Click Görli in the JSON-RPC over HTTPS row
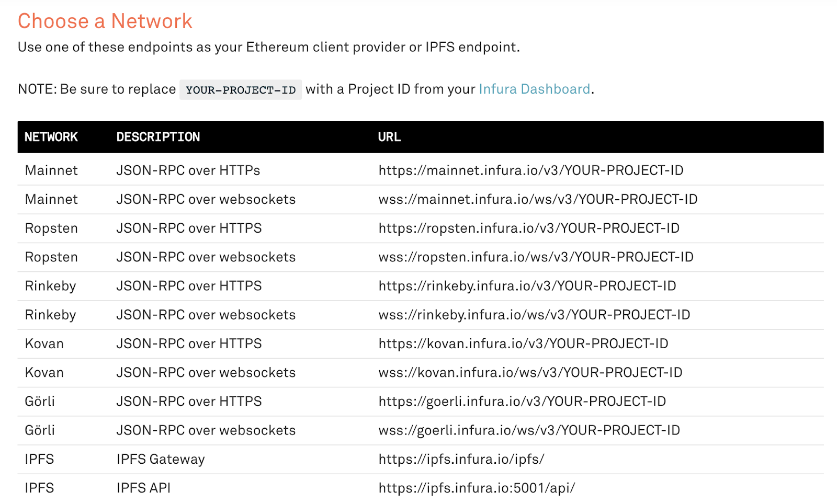 pos(40,402)
